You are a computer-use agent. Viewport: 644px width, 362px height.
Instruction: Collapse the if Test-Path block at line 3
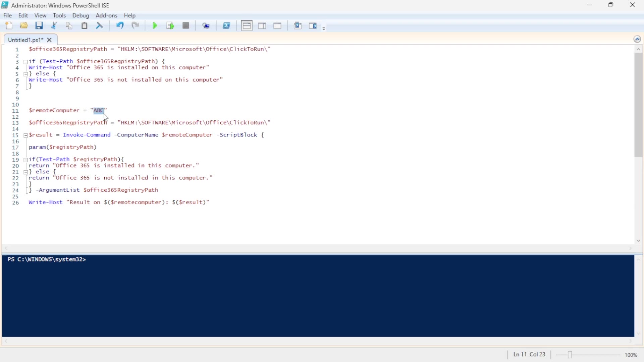tap(26, 61)
